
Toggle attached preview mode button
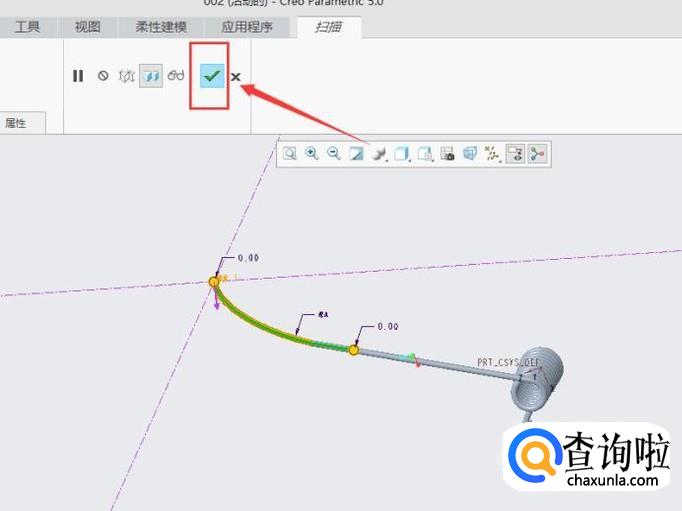[x=151, y=76]
